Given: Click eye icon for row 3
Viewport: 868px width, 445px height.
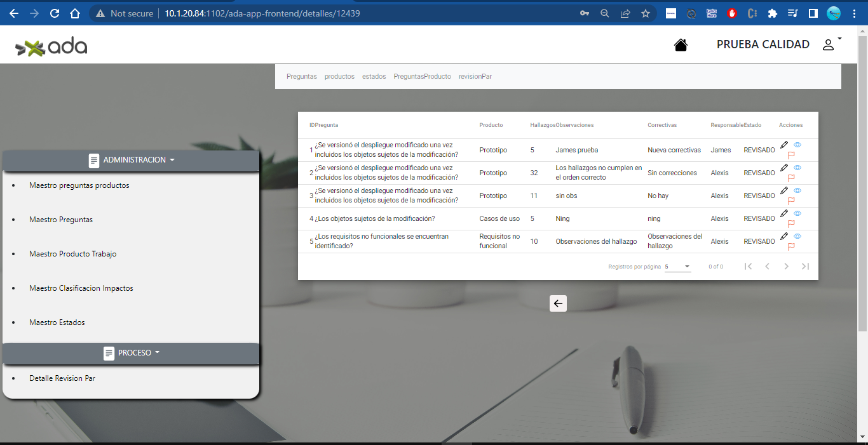Looking at the screenshot, I should pyautogui.click(x=797, y=191).
